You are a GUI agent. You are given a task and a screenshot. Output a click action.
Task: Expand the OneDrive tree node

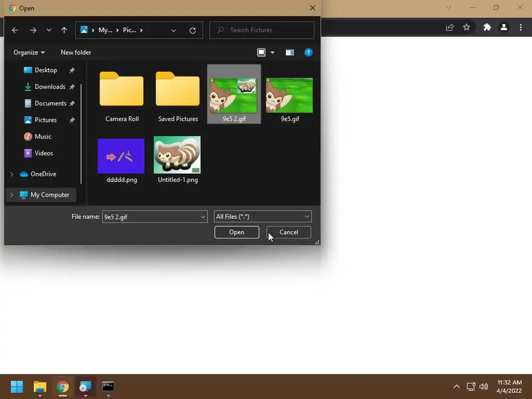11,174
